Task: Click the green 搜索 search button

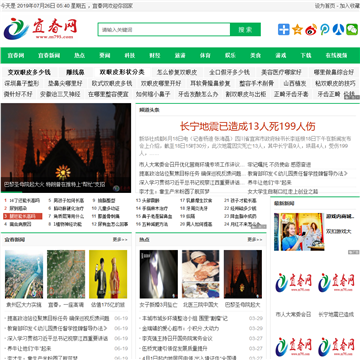Action: point(245,29)
